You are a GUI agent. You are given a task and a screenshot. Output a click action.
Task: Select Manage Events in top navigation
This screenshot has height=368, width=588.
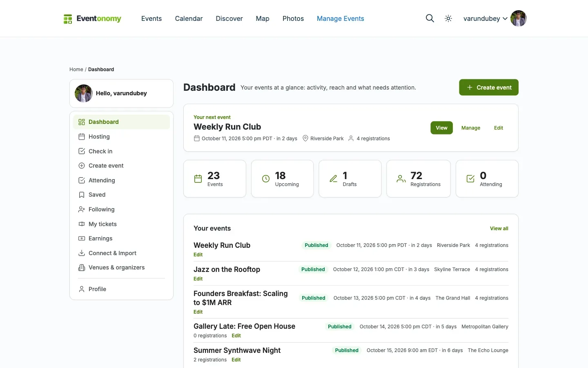pyautogui.click(x=341, y=18)
